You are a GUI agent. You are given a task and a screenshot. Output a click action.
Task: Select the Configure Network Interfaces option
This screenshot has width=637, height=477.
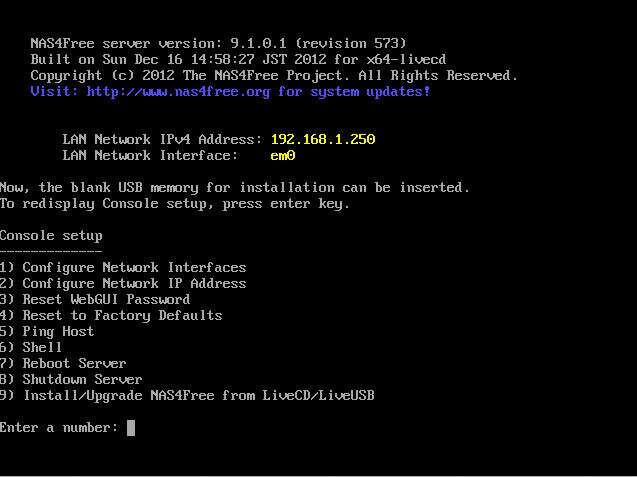tap(123, 267)
